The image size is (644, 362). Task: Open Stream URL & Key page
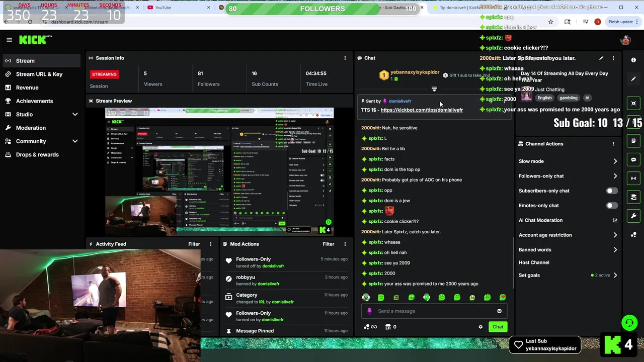pos(41,74)
